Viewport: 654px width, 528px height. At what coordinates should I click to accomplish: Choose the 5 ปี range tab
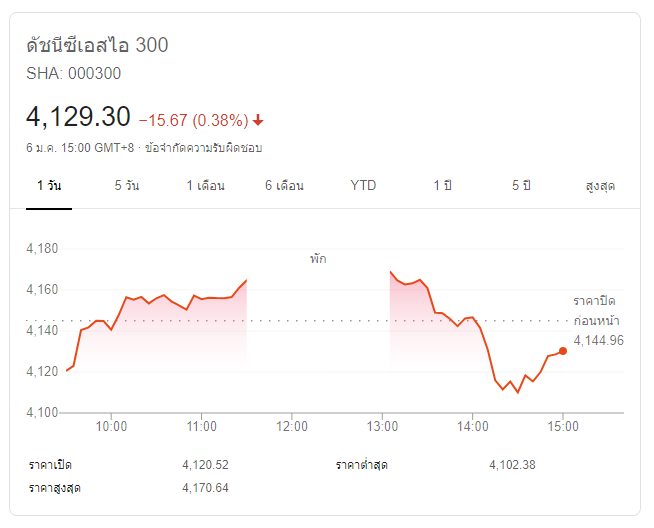click(x=521, y=186)
